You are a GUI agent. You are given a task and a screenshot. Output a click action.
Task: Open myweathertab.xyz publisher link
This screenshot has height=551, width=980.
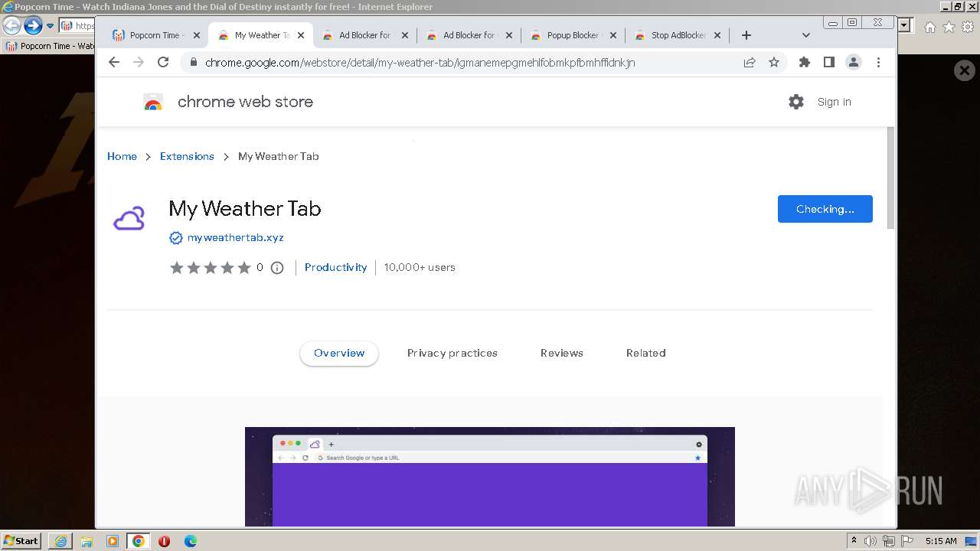coord(236,238)
